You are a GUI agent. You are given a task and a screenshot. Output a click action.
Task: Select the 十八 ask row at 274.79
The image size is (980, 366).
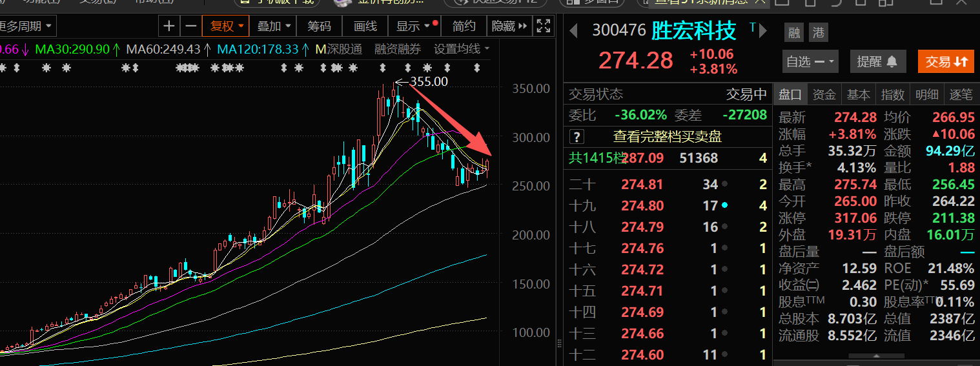[667, 227]
